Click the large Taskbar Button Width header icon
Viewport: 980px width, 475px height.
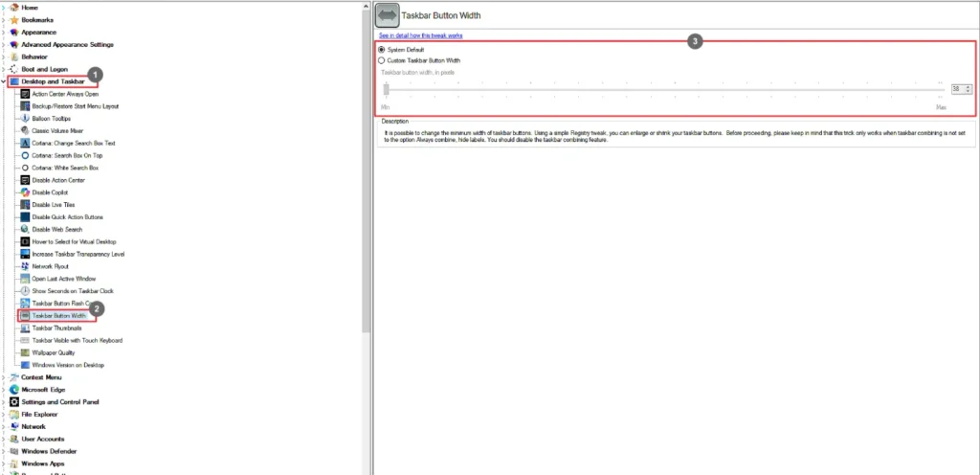pyautogui.click(x=388, y=15)
